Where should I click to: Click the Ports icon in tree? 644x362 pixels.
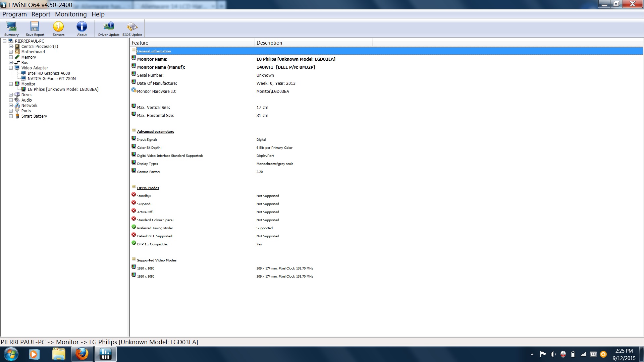coord(17,111)
